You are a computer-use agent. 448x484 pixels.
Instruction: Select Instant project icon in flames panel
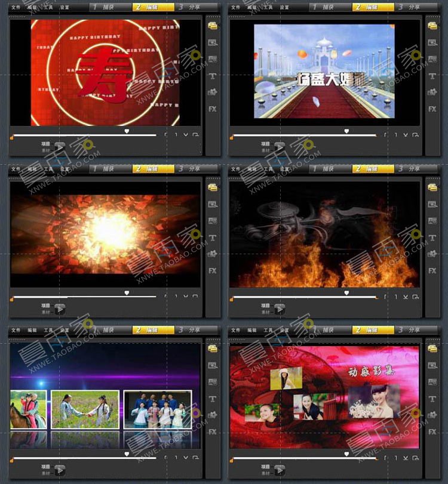432,204
